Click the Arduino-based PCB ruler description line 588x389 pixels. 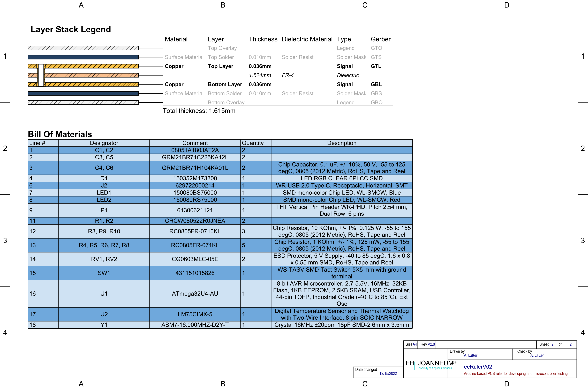pyautogui.click(x=516, y=373)
